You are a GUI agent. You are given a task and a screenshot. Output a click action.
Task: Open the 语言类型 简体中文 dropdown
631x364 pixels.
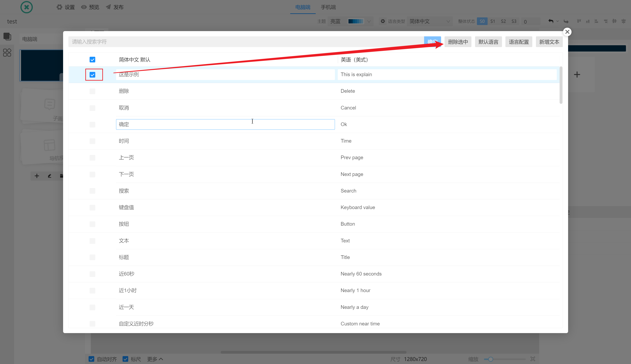coord(430,21)
